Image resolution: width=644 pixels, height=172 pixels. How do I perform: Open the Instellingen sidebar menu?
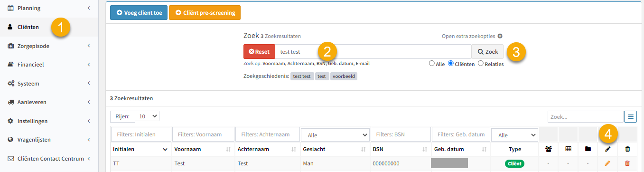point(49,121)
